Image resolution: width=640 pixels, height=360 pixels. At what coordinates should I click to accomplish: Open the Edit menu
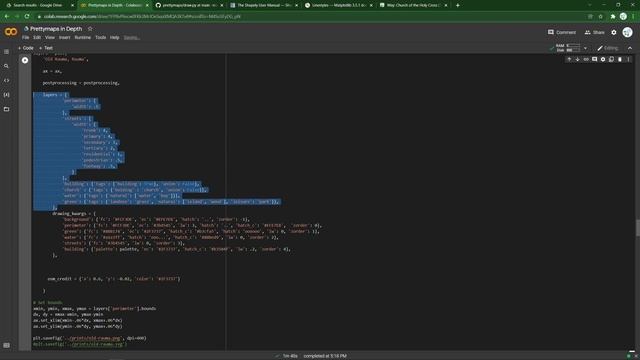pos(37,37)
